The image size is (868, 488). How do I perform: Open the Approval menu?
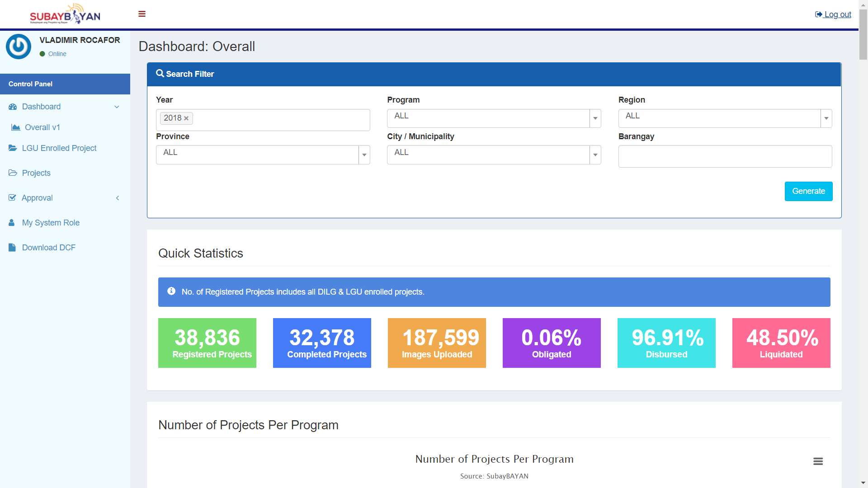(x=65, y=198)
